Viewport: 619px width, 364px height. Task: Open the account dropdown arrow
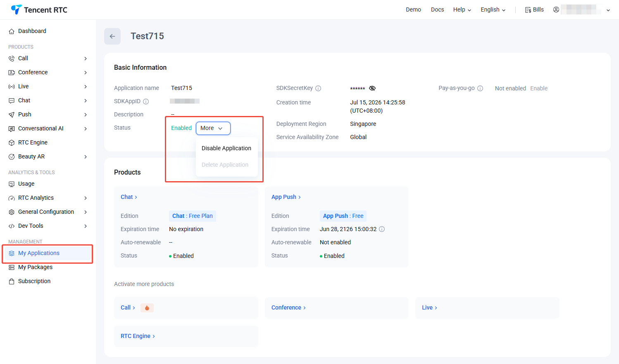[x=608, y=10]
